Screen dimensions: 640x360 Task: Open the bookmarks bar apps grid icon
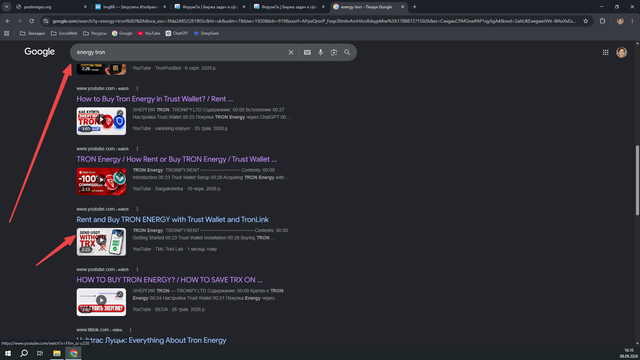tap(7, 33)
